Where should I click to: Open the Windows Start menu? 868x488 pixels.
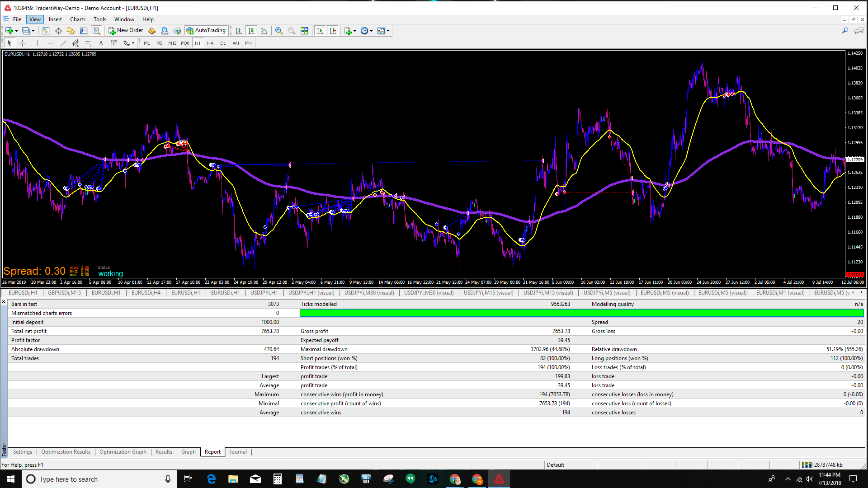pyautogui.click(x=11, y=479)
